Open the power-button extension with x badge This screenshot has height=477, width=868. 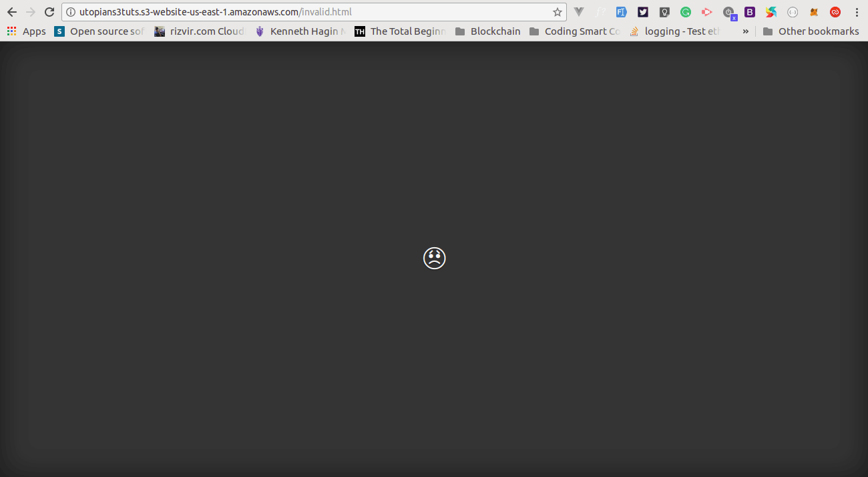729,13
